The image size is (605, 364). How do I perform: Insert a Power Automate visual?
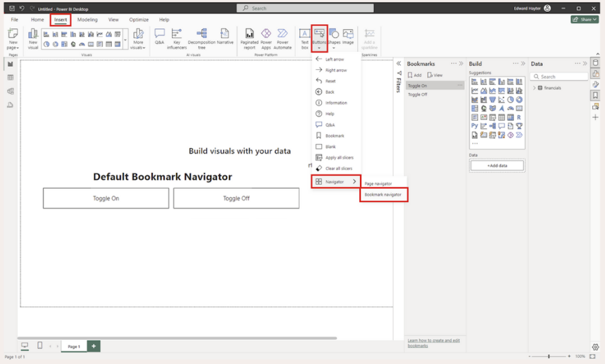(x=283, y=39)
